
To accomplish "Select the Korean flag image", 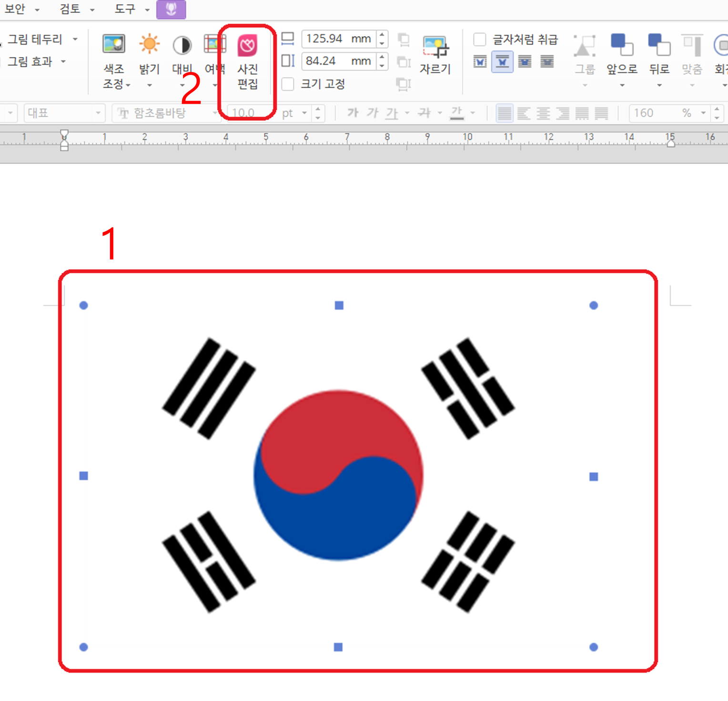I will [x=339, y=476].
